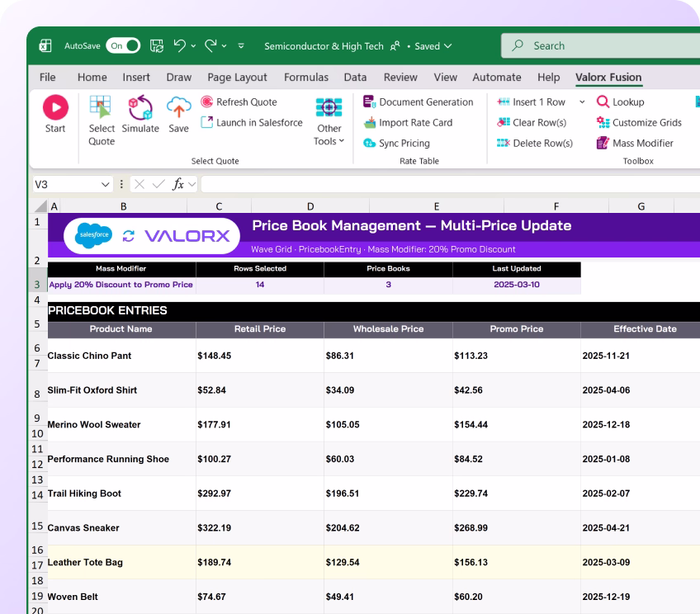
Task: Click the Excel app icon
Action: coord(45,46)
